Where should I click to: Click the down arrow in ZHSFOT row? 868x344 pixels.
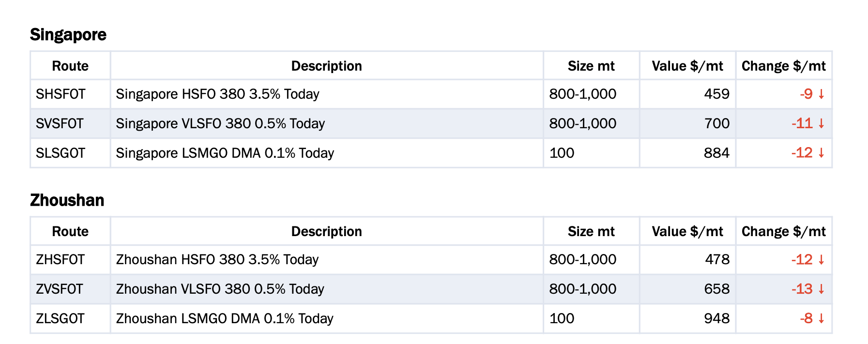[821, 260]
